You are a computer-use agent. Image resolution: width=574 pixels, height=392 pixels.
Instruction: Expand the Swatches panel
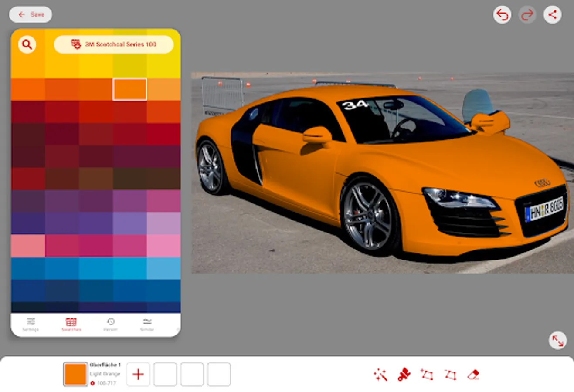[71, 324]
